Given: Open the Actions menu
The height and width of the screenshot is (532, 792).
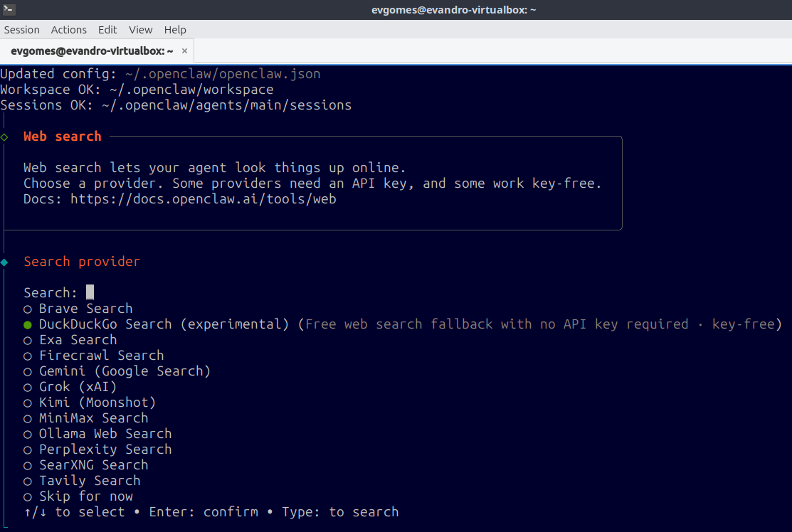Looking at the screenshot, I should click(x=69, y=30).
